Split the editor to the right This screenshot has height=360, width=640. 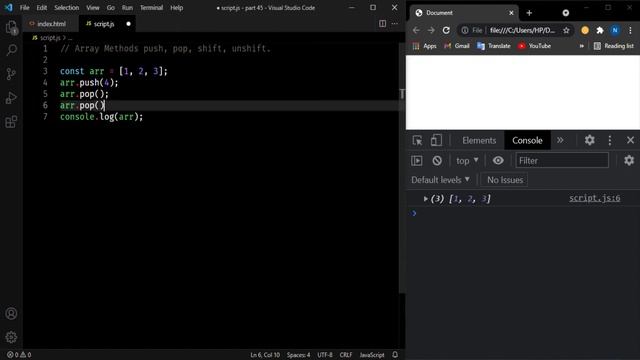(382, 24)
